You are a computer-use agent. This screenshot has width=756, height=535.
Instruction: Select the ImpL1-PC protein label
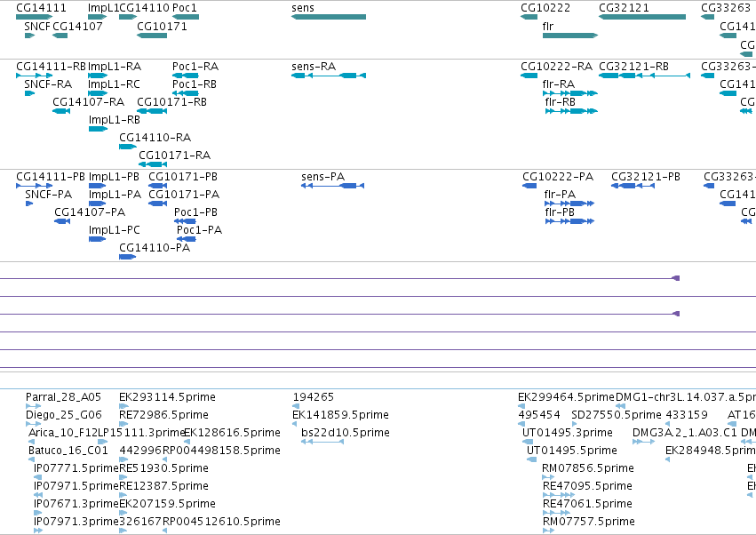115,230
